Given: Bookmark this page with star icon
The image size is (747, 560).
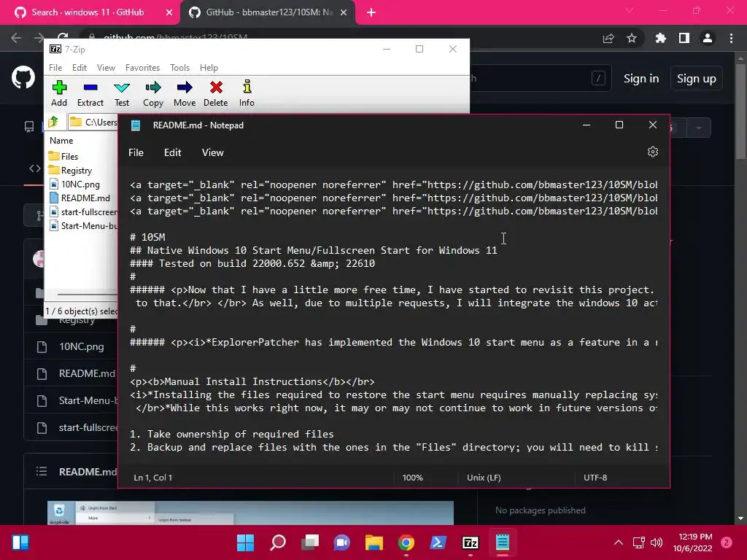Looking at the screenshot, I should click(x=632, y=38).
